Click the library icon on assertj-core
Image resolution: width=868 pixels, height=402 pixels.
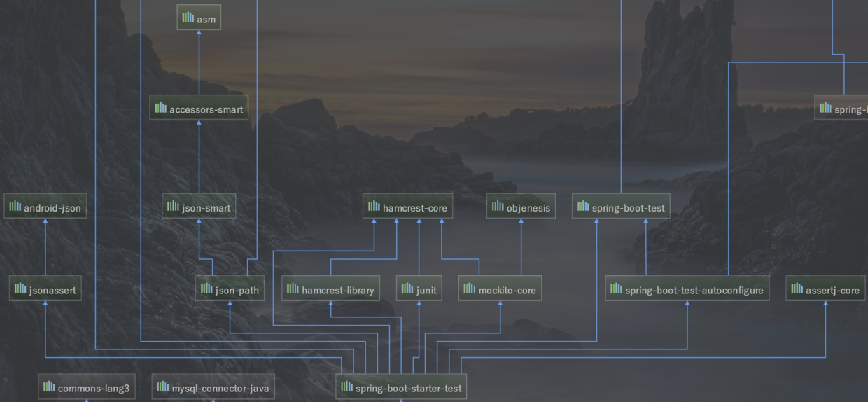(797, 289)
